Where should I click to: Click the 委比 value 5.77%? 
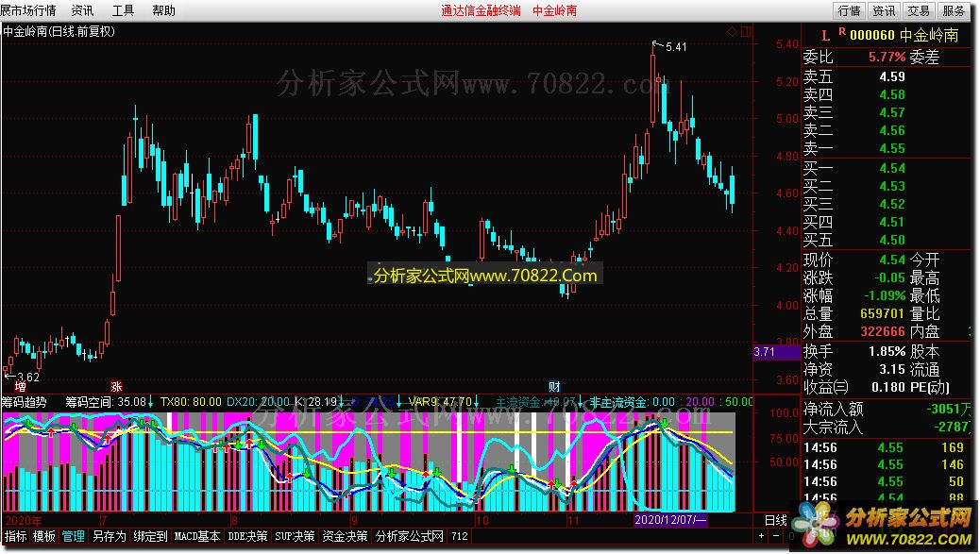[887, 57]
